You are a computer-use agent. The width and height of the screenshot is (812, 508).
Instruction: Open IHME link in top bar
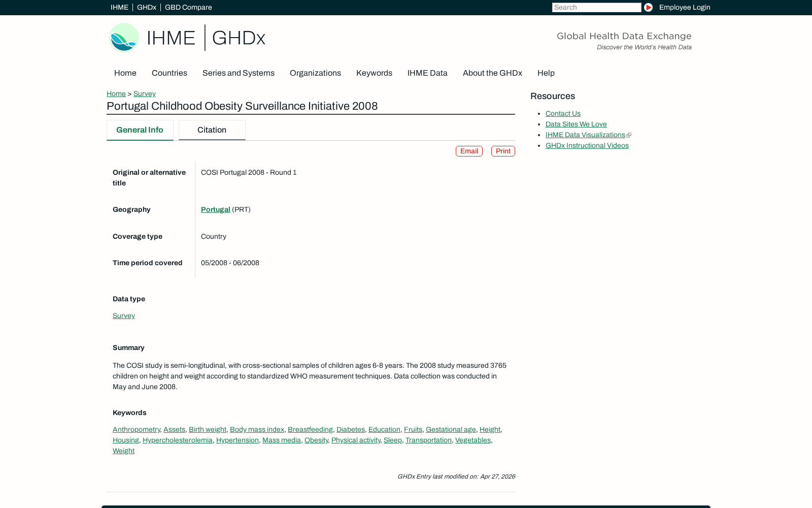pyautogui.click(x=119, y=7)
